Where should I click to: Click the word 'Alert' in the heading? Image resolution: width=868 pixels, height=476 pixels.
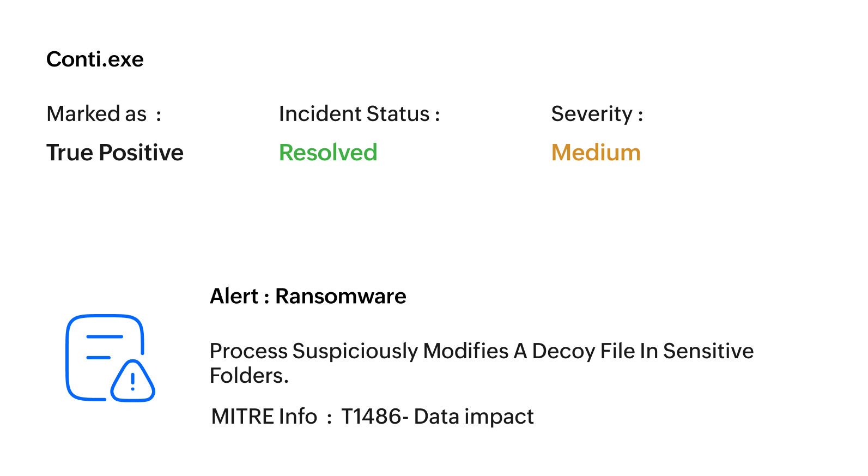[x=234, y=296]
